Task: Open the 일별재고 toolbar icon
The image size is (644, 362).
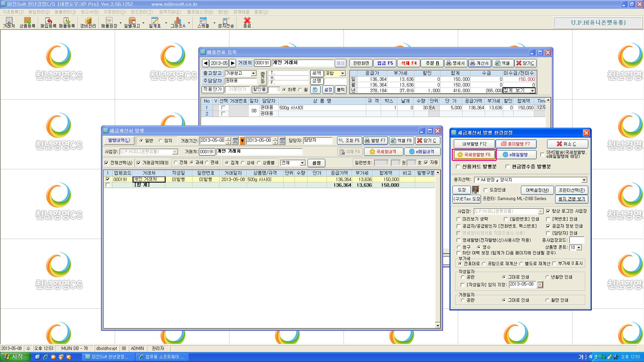Action: point(132,23)
